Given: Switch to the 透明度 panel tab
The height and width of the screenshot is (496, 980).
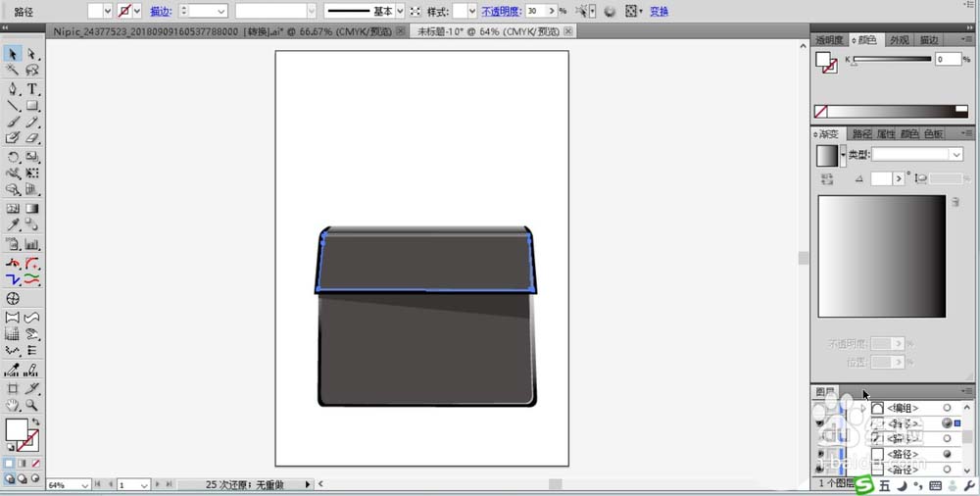Looking at the screenshot, I should click(x=829, y=40).
